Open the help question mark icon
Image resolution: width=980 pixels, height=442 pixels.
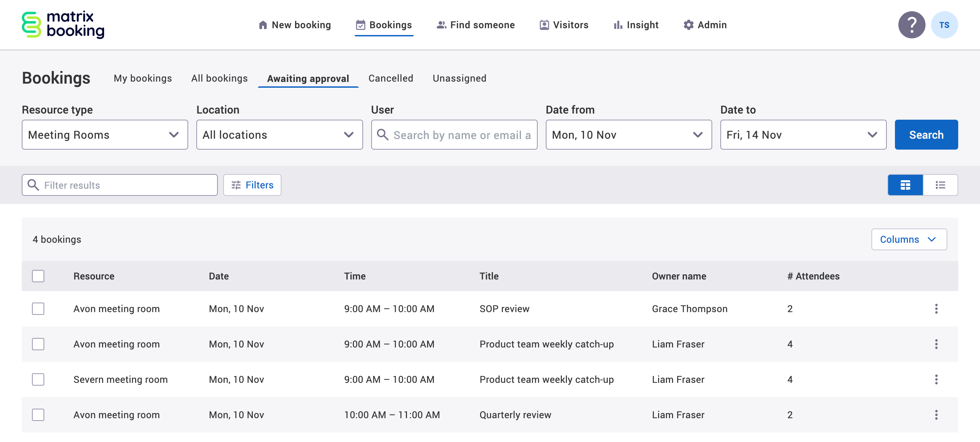[912, 24]
